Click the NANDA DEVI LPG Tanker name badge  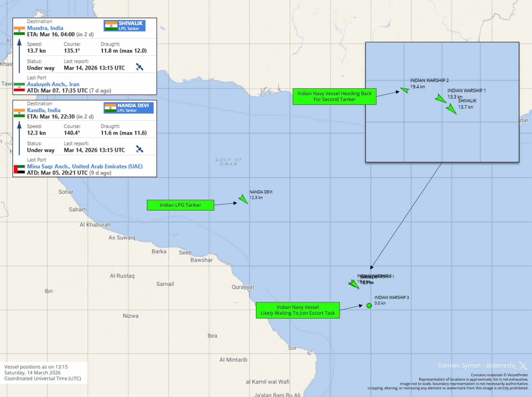[128, 108]
